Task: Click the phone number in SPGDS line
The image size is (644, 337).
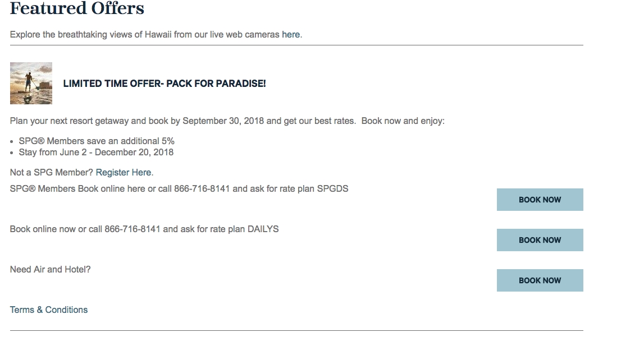Action: pyautogui.click(x=202, y=188)
